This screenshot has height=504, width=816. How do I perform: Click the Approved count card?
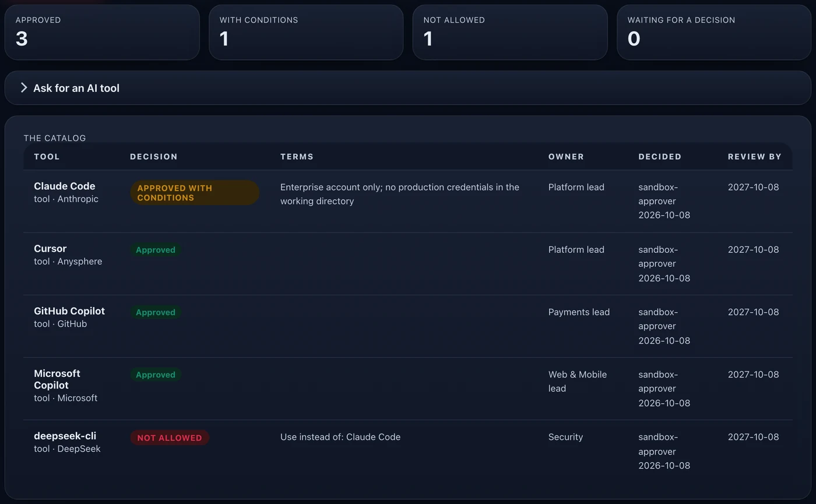coord(102,32)
